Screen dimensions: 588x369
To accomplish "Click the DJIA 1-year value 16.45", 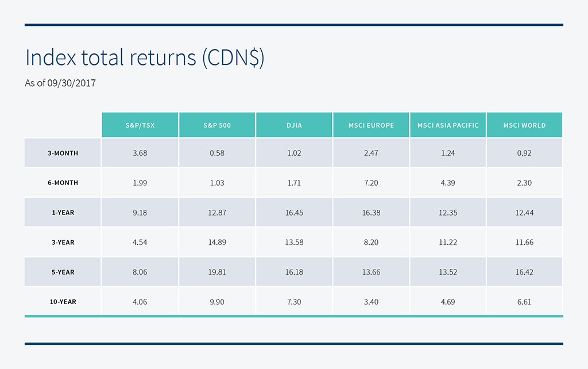I will tap(294, 213).
